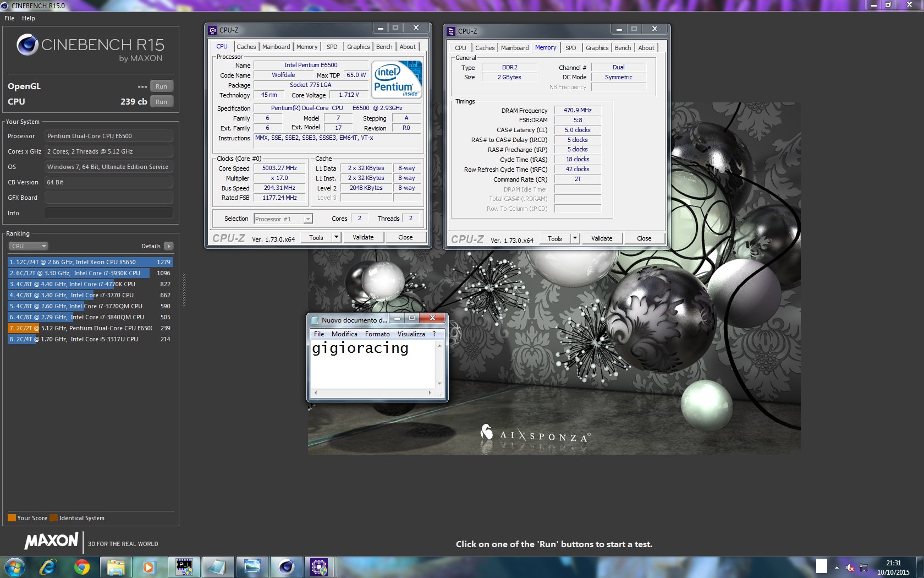Open Graphics tab in left CPU-Z window
Image resolution: width=924 pixels, height=578 pixels.
(359, 47)
